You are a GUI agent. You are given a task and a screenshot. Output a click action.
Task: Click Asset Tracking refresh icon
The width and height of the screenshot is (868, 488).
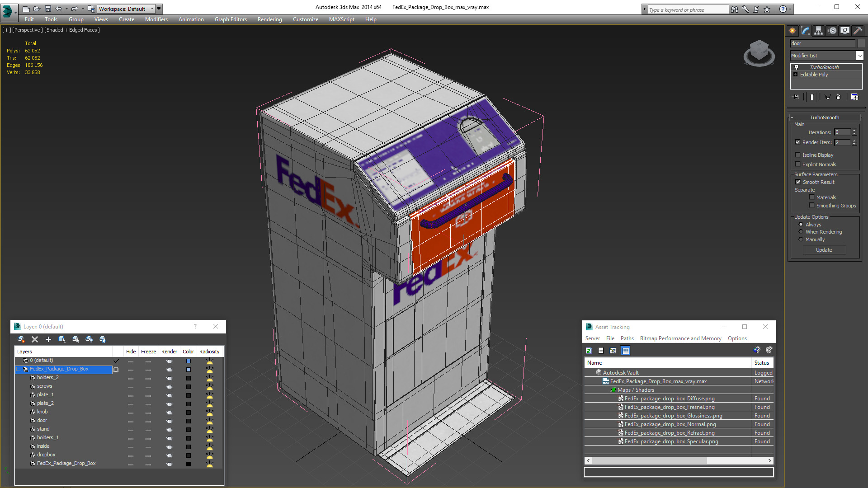point(589,351)
